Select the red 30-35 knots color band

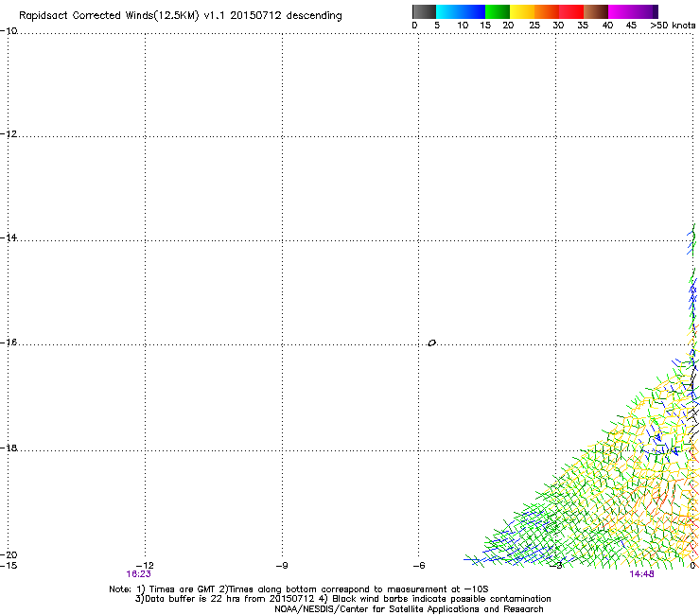coord(571,11)
